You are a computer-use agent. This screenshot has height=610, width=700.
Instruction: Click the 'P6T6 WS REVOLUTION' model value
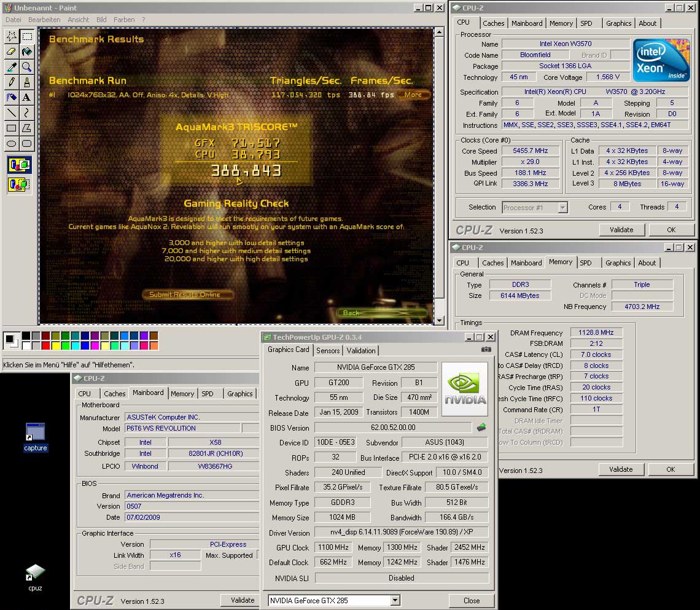182,428
